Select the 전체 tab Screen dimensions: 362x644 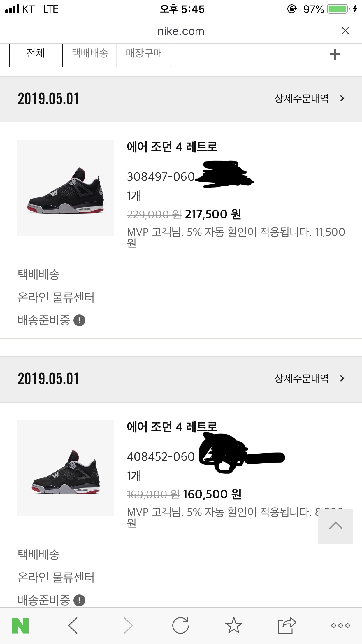pos(36,55)
